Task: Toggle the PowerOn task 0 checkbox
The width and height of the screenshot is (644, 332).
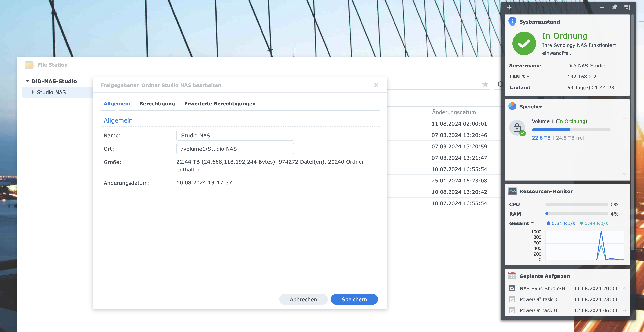Action: coord(512,310)
